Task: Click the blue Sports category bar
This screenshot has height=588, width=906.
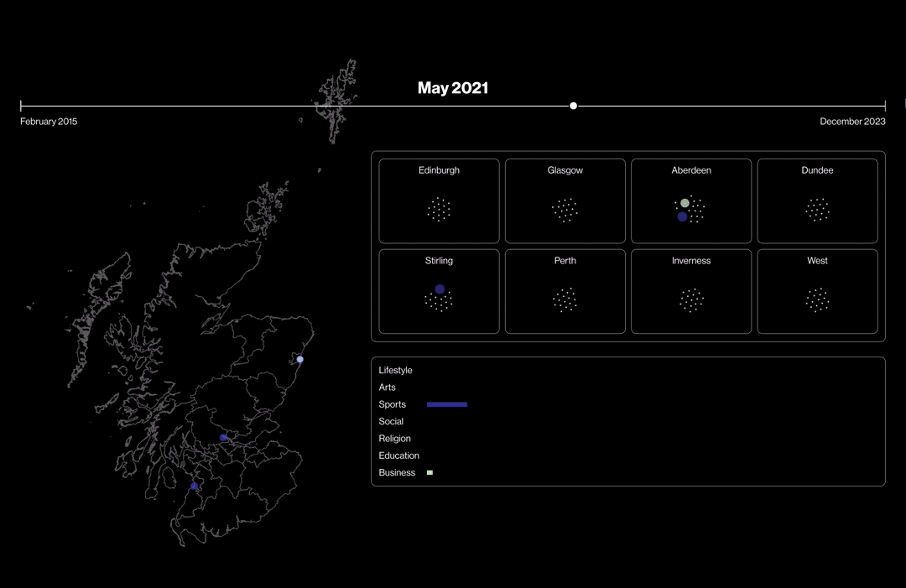Action: click(446, 404)
